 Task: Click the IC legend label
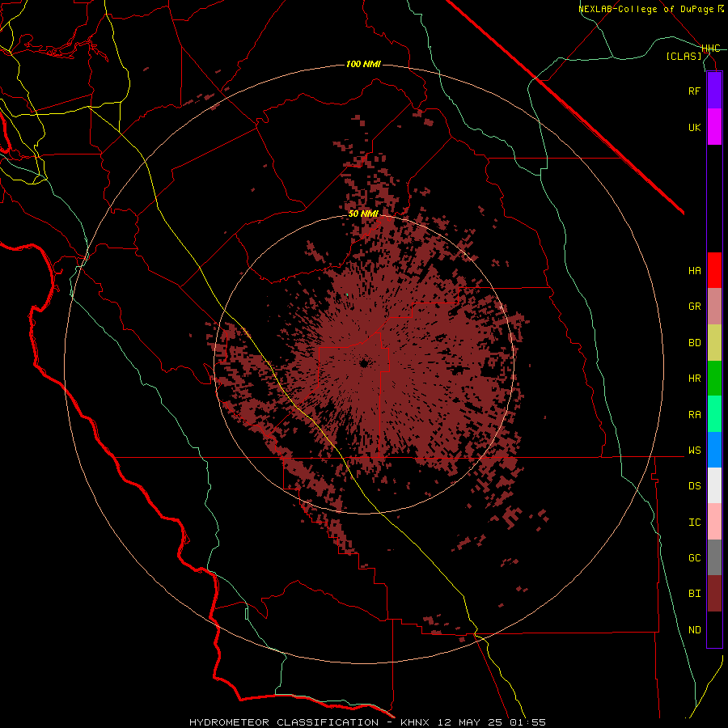click(x=694, y=523)
